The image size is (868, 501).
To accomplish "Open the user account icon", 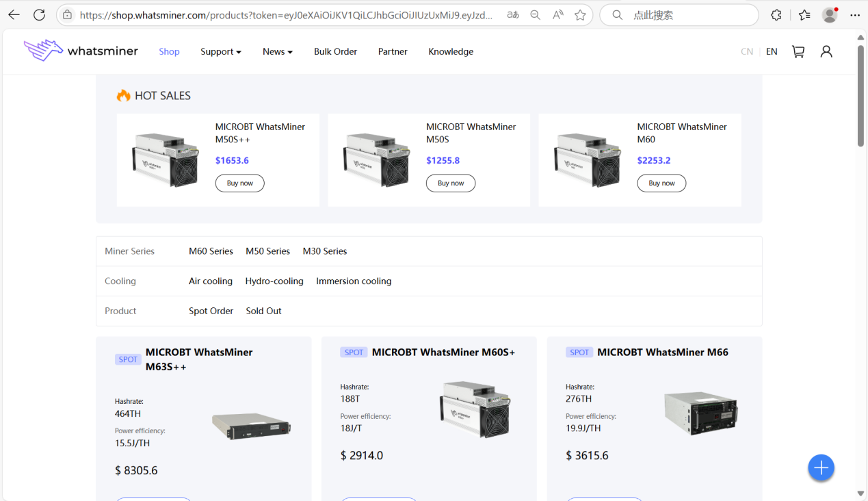I will tap(826, 51).
